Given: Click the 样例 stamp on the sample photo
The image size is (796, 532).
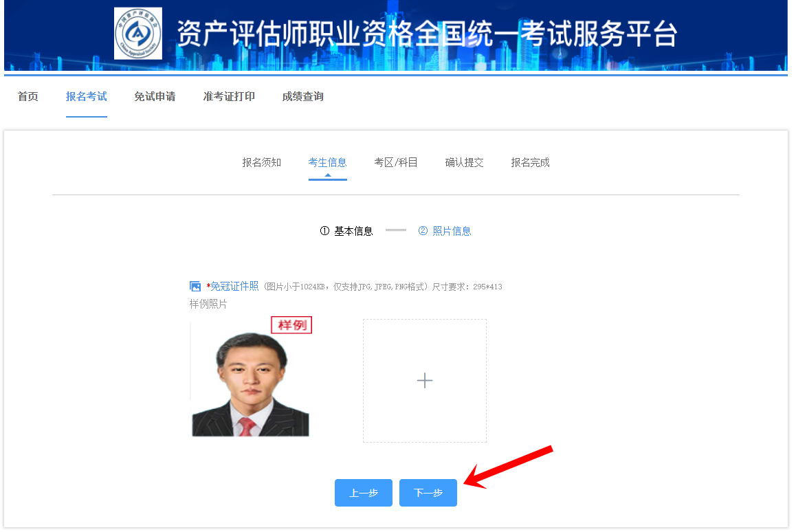Looking at the screenshot, I should tap(291, 324).
